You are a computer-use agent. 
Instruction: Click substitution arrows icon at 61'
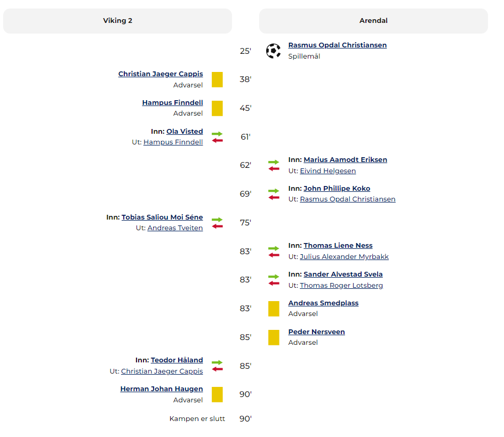217,137
